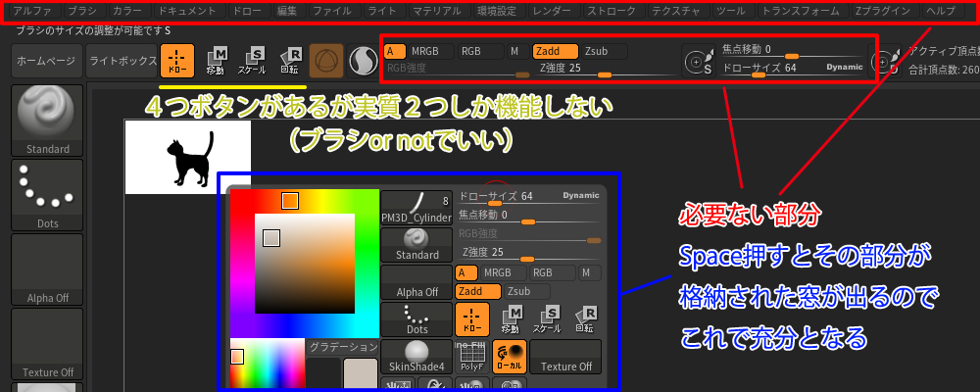Open the Dots stroke in the popup window

point(416,319)
